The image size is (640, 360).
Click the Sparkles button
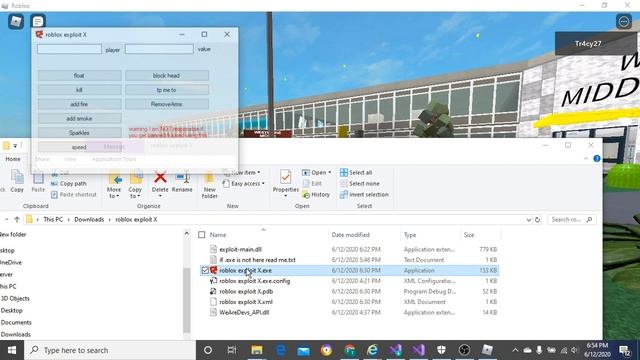[x=80, y=133]
